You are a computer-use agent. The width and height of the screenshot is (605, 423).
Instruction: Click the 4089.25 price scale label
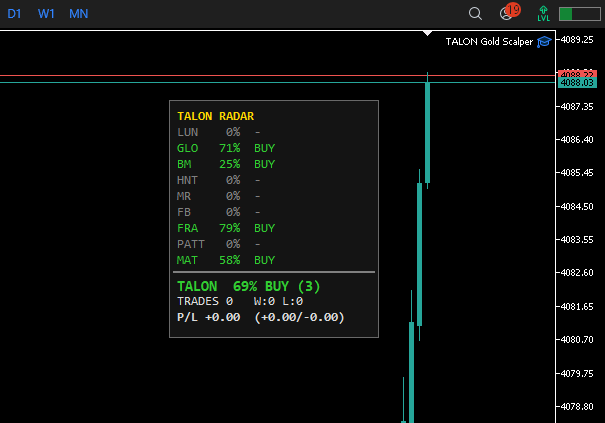(577, 40)
